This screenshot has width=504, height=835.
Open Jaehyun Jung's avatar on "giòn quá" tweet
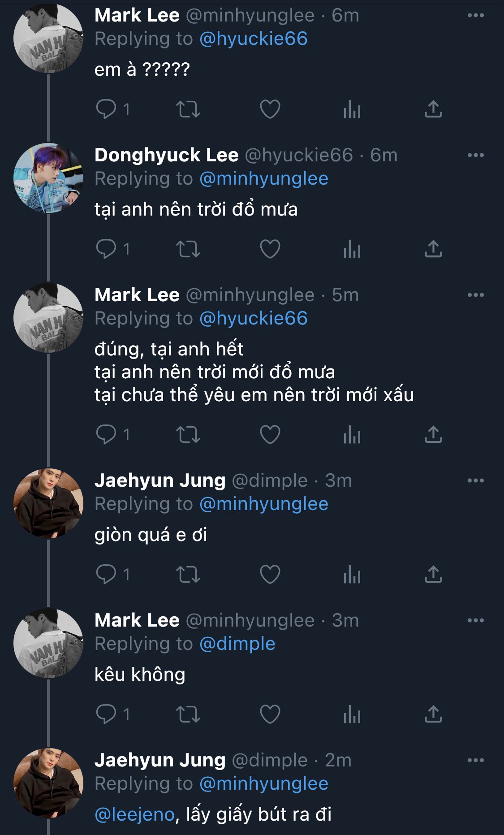click(x=48, y=503)
